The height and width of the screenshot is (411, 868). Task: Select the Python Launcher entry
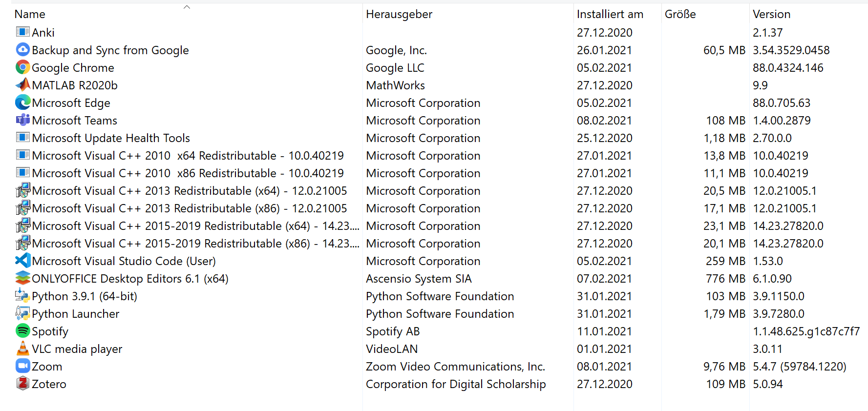pyautogui.click(x=75, y=314)
